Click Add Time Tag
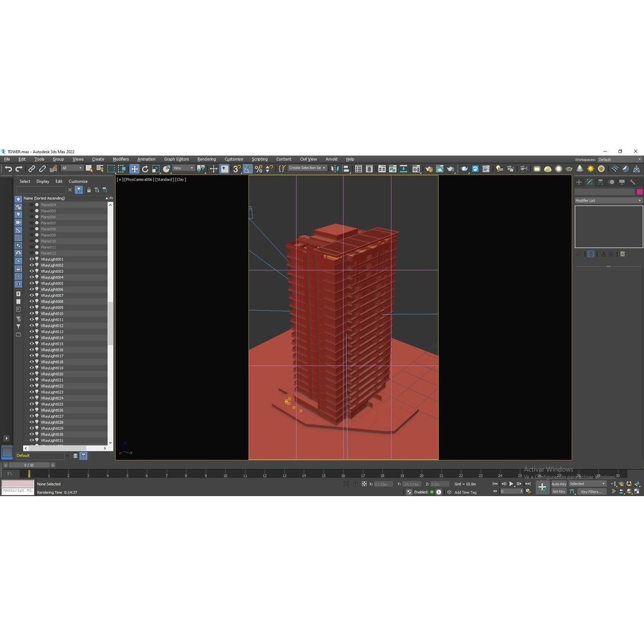This screenshot has width=644, height=644. tap(465, 493)
